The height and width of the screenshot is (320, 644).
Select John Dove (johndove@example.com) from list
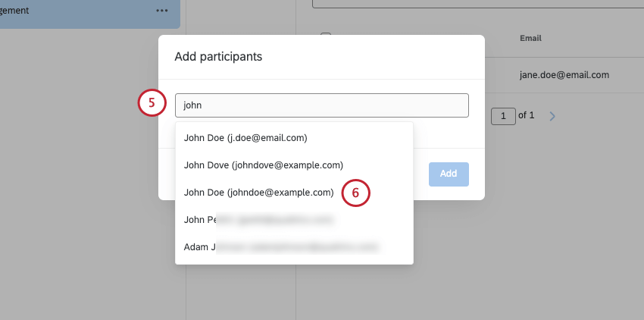tap(264, 165)
